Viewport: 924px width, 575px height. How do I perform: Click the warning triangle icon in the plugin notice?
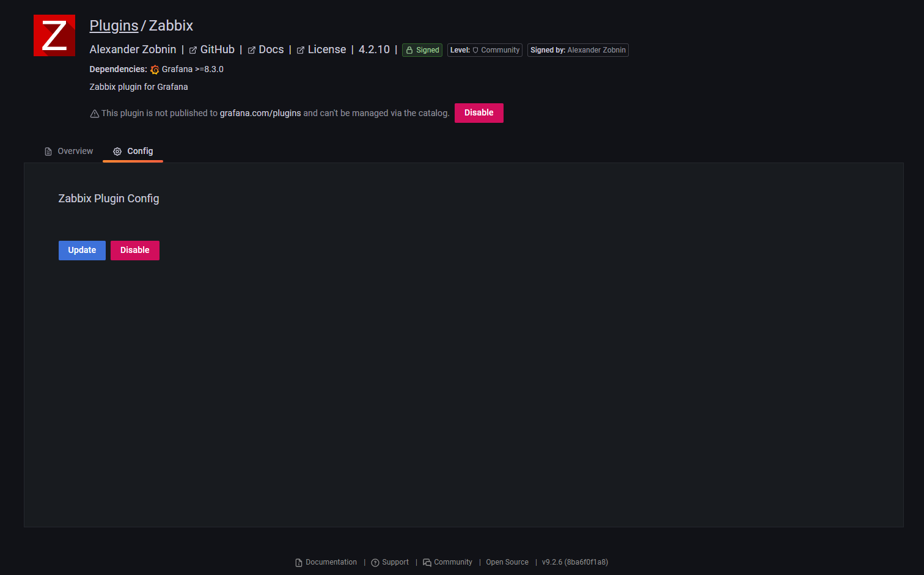[x=94, y=113]
